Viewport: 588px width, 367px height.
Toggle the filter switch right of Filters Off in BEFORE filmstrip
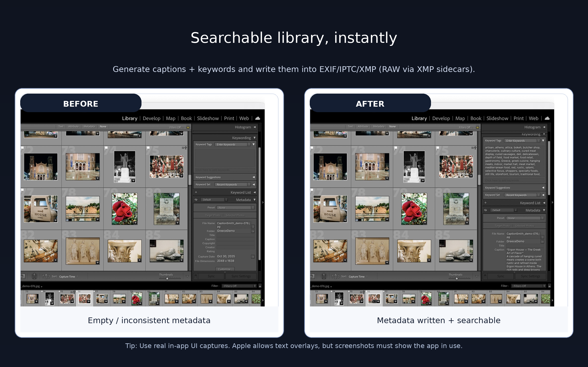pos(260,286)
